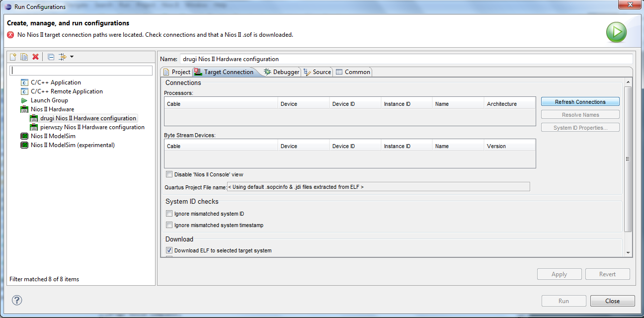Open the filter launch configurations icon
The width and height of the screenshot is (644, 318).
point(63,57)
